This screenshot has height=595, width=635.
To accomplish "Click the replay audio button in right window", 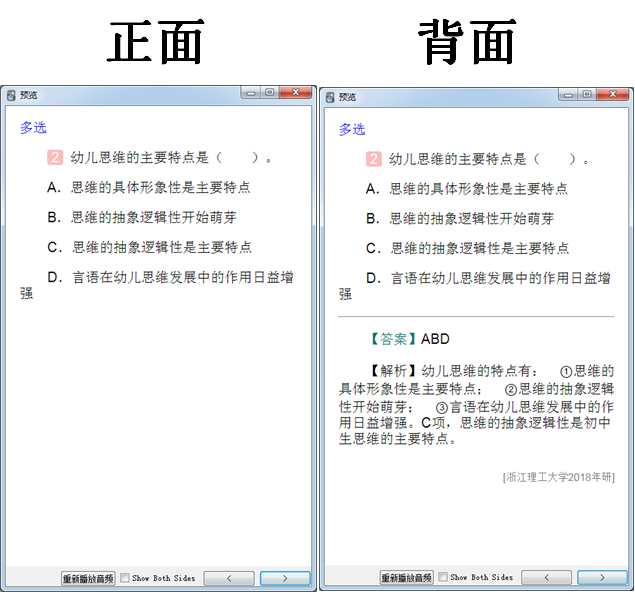I will click(x=407, y=577).
